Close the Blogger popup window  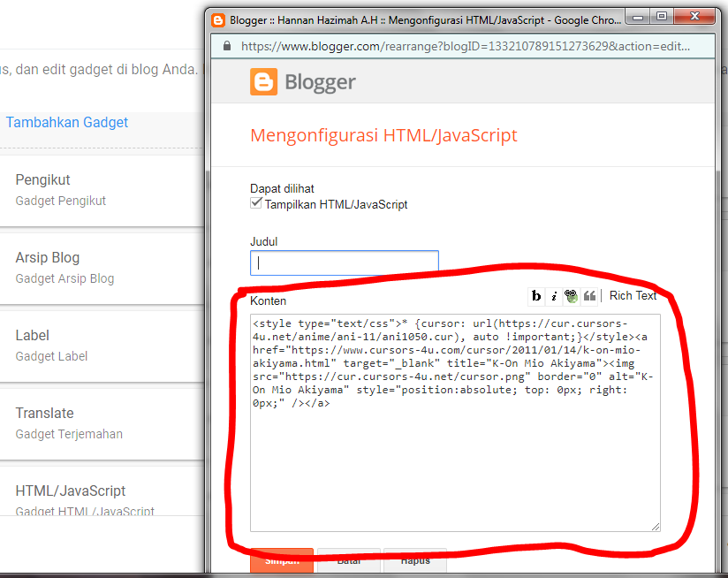694,17
